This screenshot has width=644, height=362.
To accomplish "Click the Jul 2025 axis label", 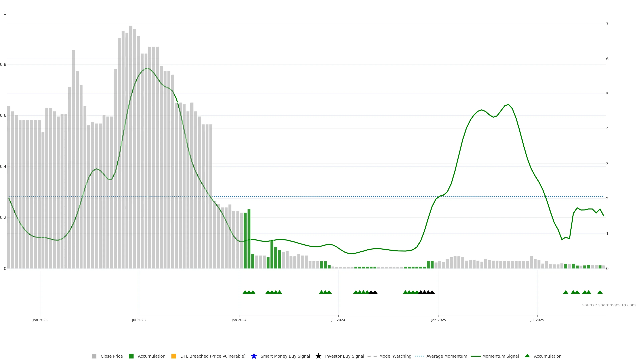I will point(537,320).
